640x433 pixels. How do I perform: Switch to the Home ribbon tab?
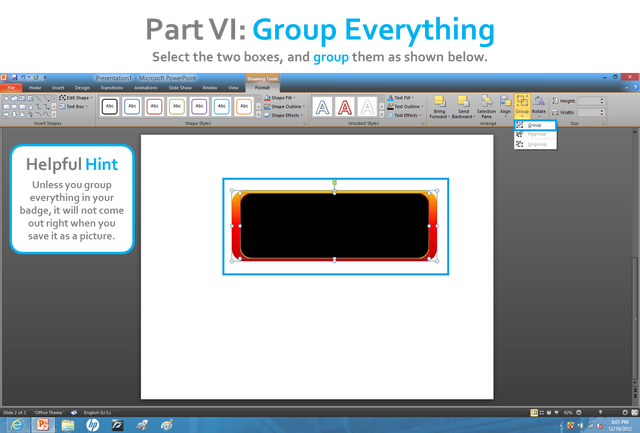(35, 88)
